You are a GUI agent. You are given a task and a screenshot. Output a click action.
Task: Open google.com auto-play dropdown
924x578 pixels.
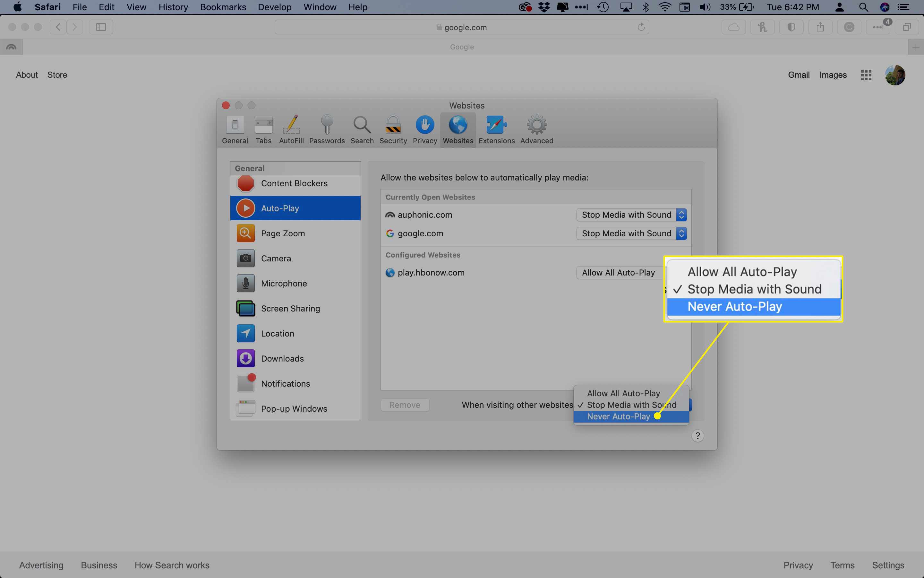click(x=631, y=233)
